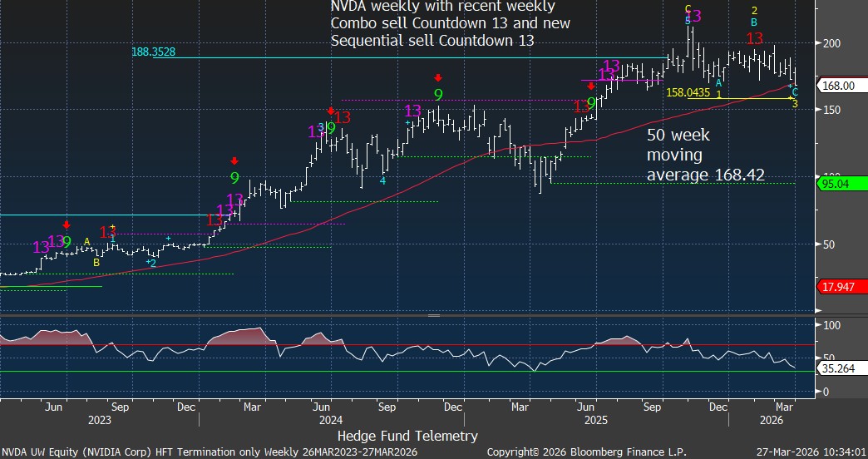
Task: Click the red arrow above the March 2024 green 9
Action: [x=234, y=160]
